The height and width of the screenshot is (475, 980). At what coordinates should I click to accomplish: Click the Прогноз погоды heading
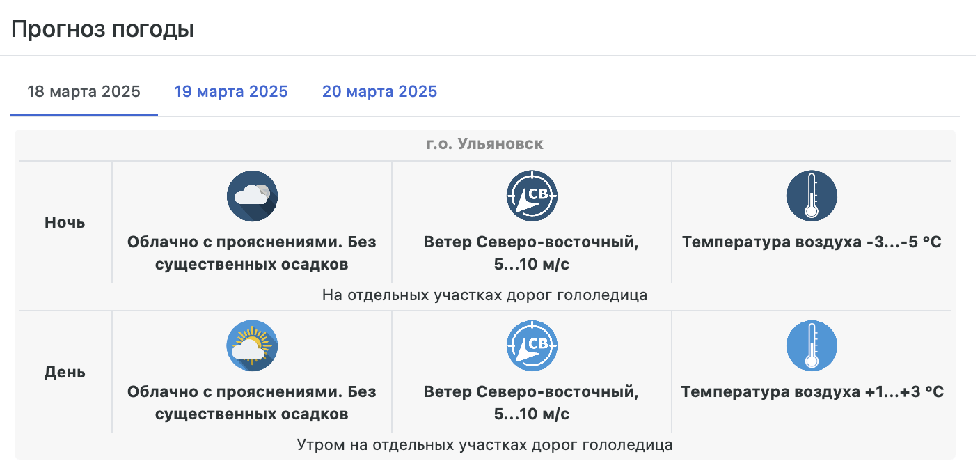(x=102, y=30)
